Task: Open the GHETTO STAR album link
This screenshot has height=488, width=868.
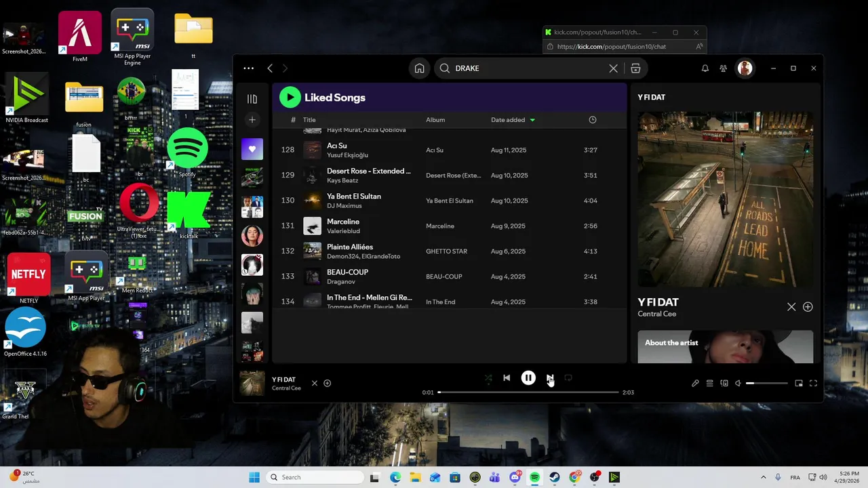Action: (446, 251)
